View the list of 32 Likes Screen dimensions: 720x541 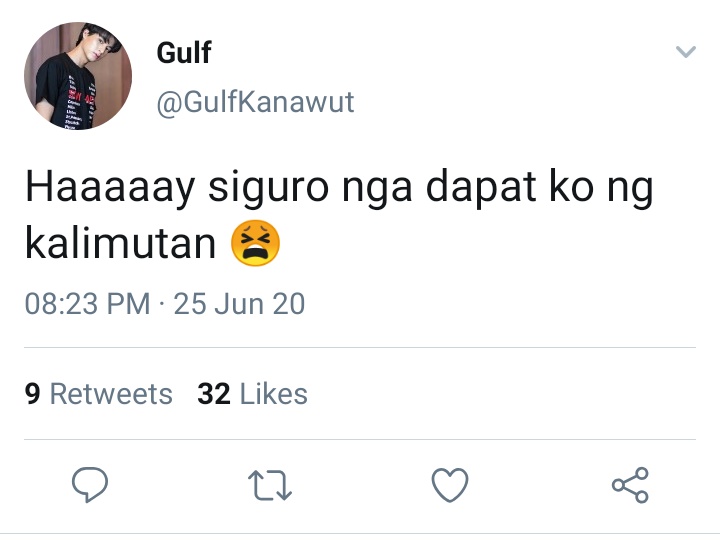click(253, 394)
